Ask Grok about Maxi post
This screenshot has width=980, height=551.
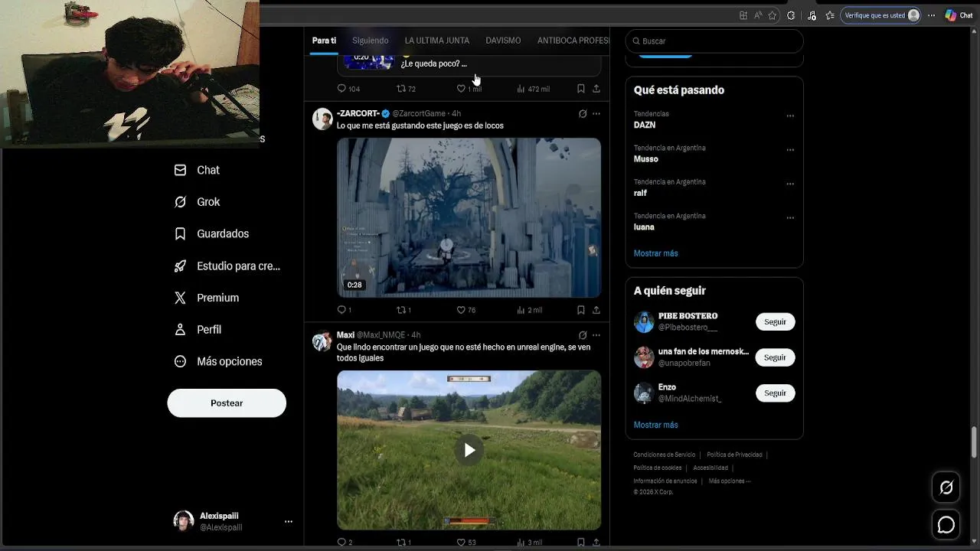click(583, 334)
